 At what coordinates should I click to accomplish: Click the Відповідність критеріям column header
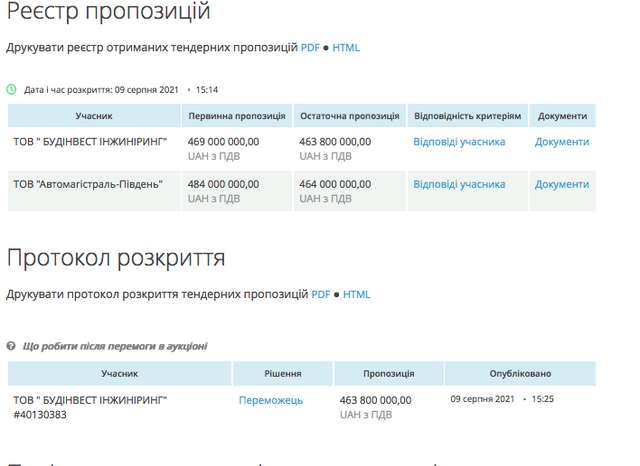pyautogui.click(x=467, y=117)
